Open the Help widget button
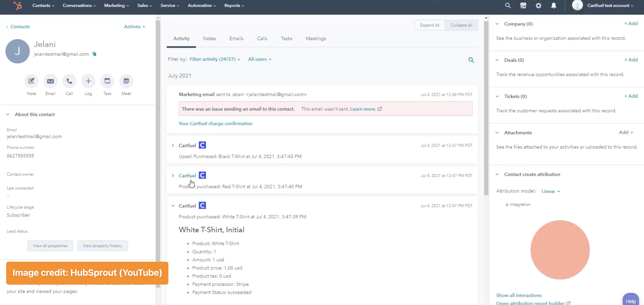The image size is (644, 305). coord(630,300)
